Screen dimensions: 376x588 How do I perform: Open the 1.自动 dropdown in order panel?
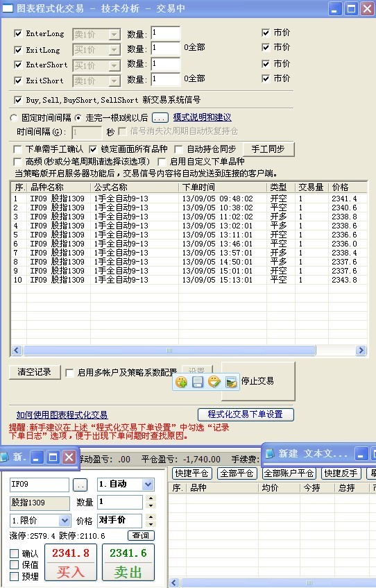tap(148, 485)
